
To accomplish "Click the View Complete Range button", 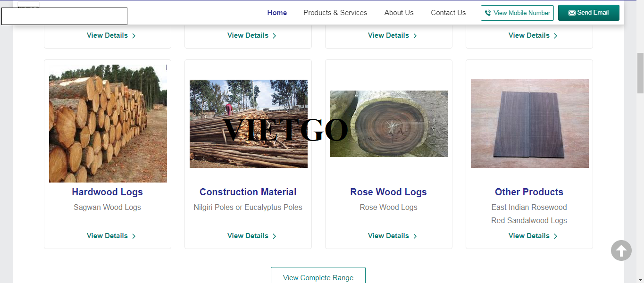I will click(318, 276).
